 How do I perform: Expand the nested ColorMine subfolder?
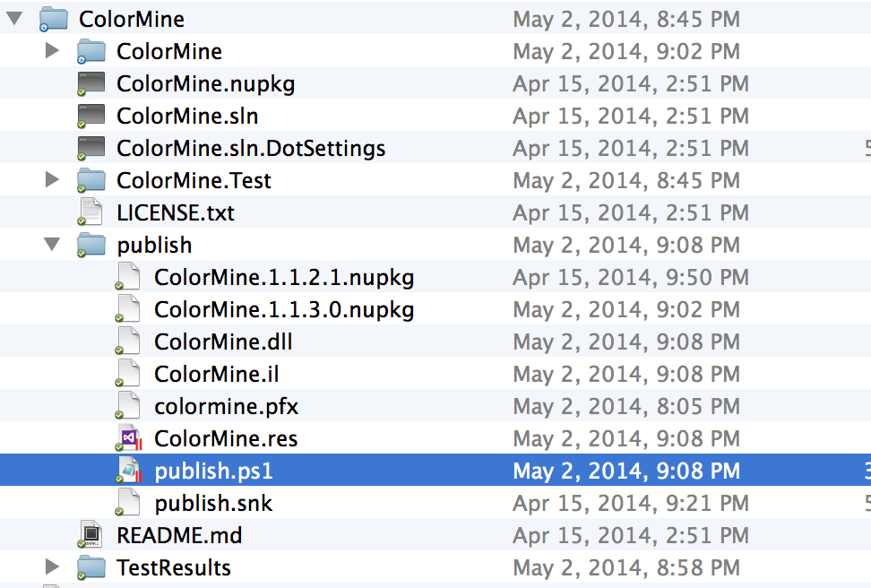pyautogui.click(x=52, y=50)
